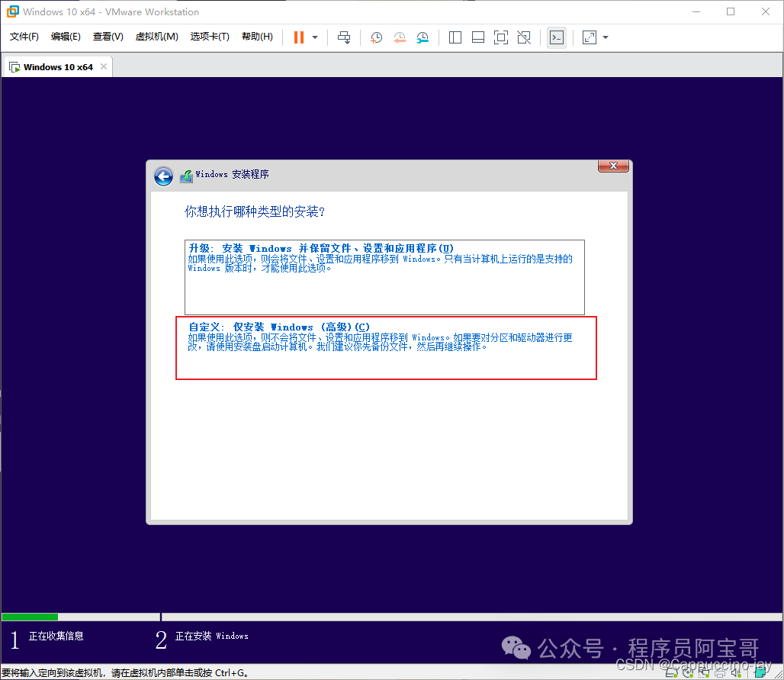
Task: Click the 正在收集信息 step label
Action: (56, 636)
